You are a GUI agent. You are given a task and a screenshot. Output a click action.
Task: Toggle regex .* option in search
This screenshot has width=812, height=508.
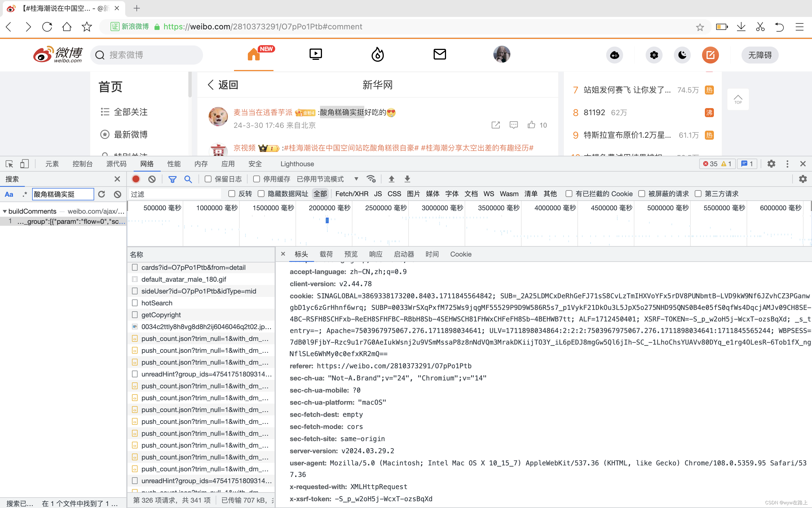25,194
